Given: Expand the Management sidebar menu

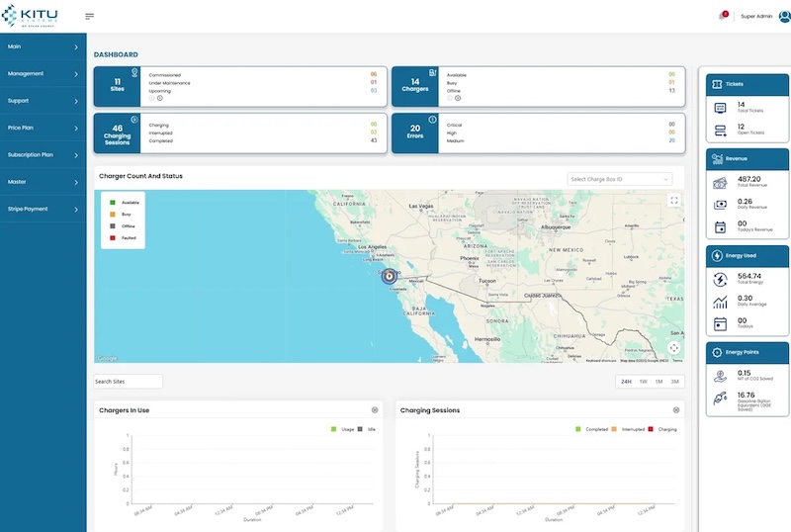Looking at the screenshot, I should point(43,74).
